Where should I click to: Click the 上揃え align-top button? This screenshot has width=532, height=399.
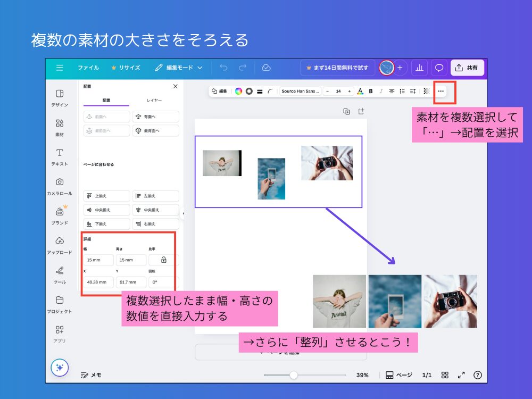pyautogui.click(x=106, y=196)
